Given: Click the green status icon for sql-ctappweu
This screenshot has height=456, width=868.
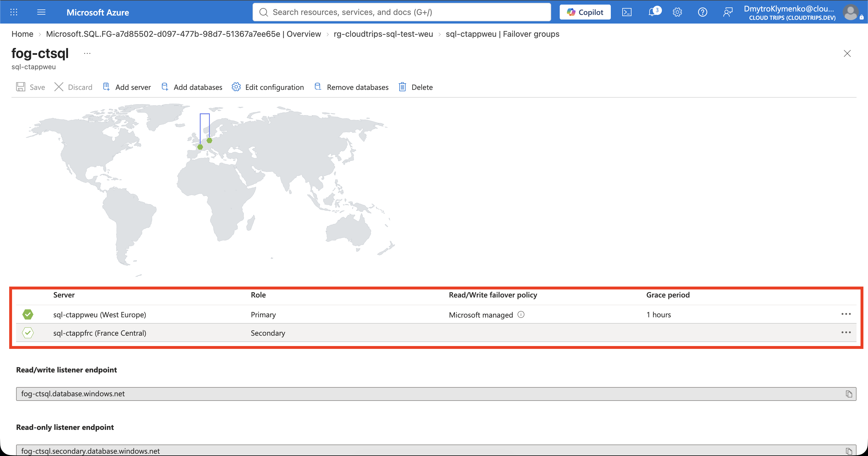Looking at the screenshot, I should click(x=28, y=314).
